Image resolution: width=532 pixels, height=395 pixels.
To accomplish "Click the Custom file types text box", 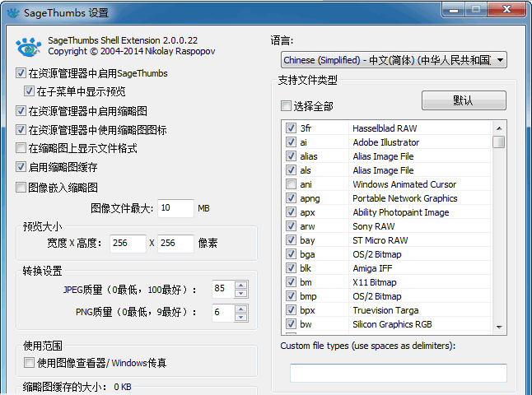I will pyautogui.click(x=399, y=373).
